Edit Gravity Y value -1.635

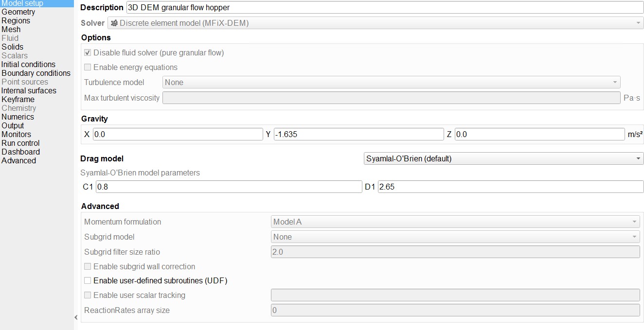point(358,134)
